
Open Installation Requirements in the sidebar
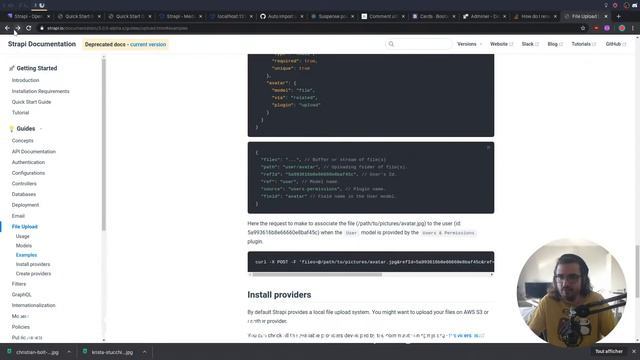coord(40,91)
